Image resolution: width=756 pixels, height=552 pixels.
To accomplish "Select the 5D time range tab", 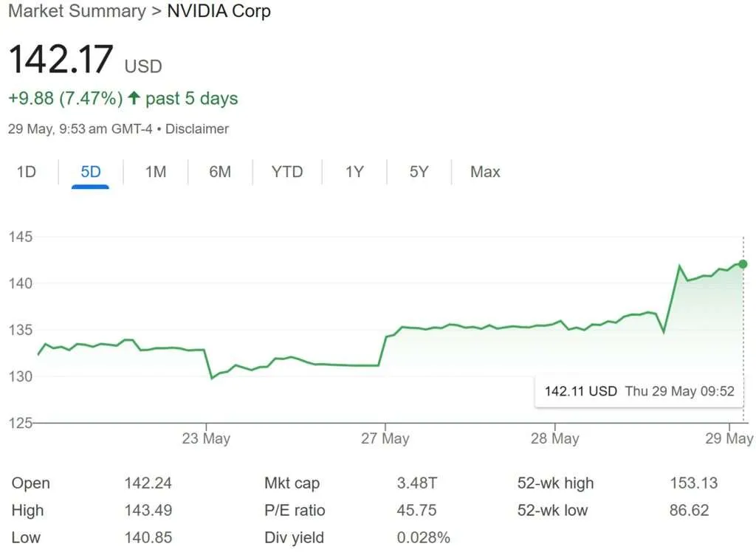I will point(91,172).
